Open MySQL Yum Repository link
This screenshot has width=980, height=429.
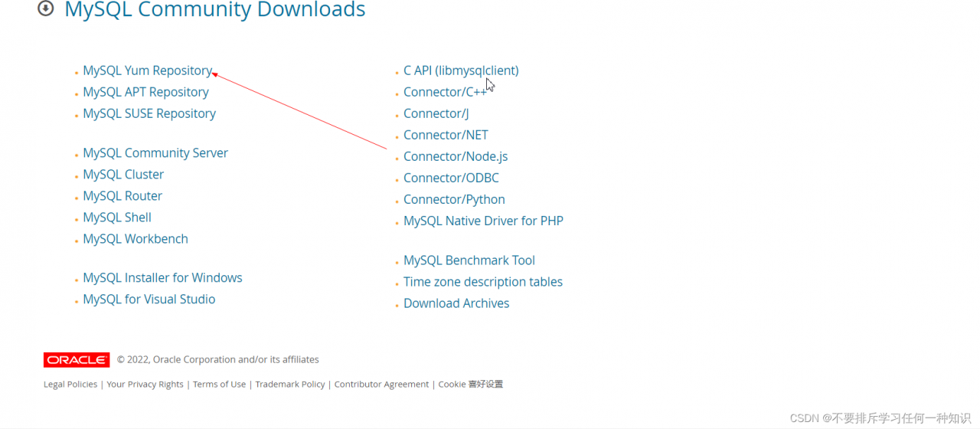148,70
